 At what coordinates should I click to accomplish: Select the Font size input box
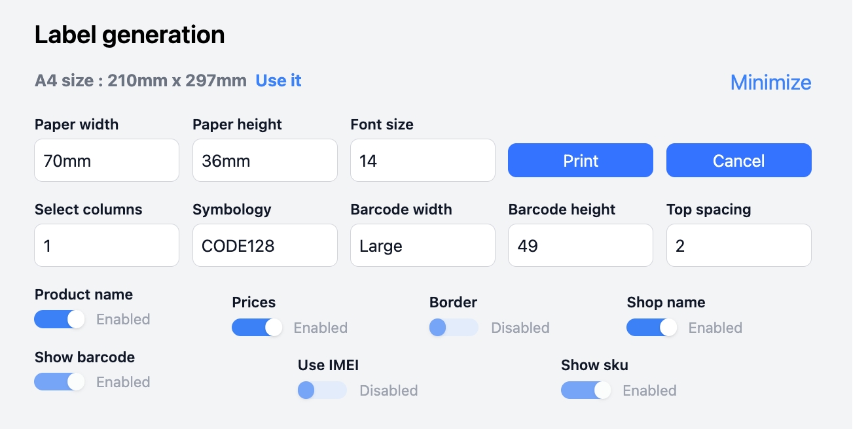pyautogui.click(x=422, y=160)
